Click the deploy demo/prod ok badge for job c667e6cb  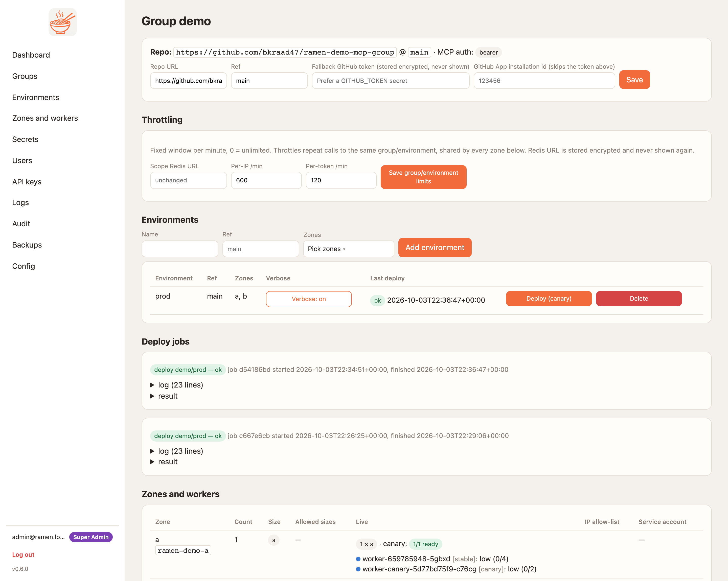[188, 436]
